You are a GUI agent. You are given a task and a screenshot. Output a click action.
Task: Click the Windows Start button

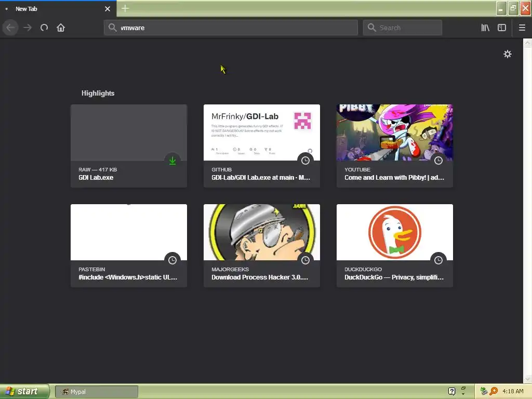click(24, 391)
